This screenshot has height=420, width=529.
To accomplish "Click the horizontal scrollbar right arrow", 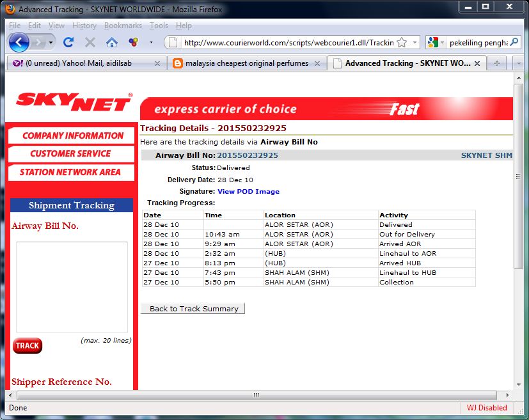I will [507, 394].
